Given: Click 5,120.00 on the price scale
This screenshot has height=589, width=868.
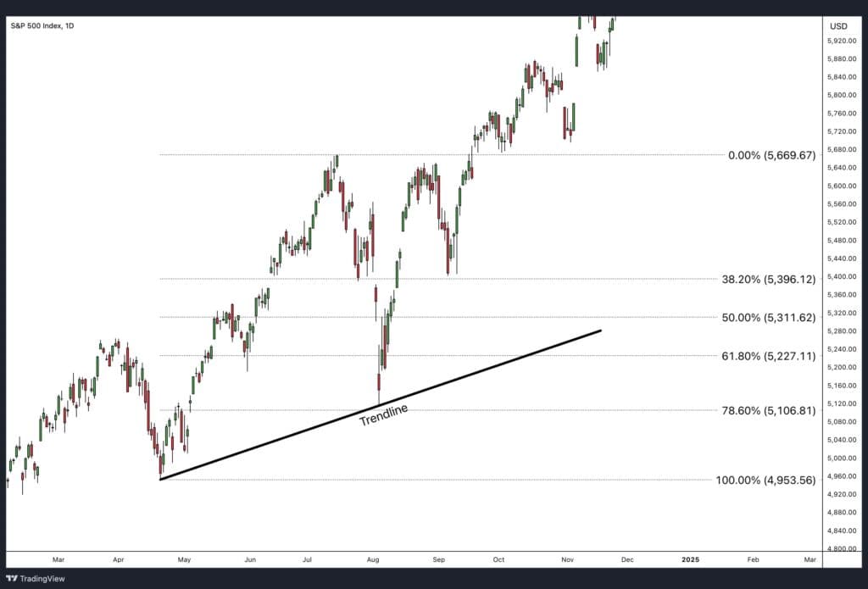Looking at the screenshot, I should (842, 403).
